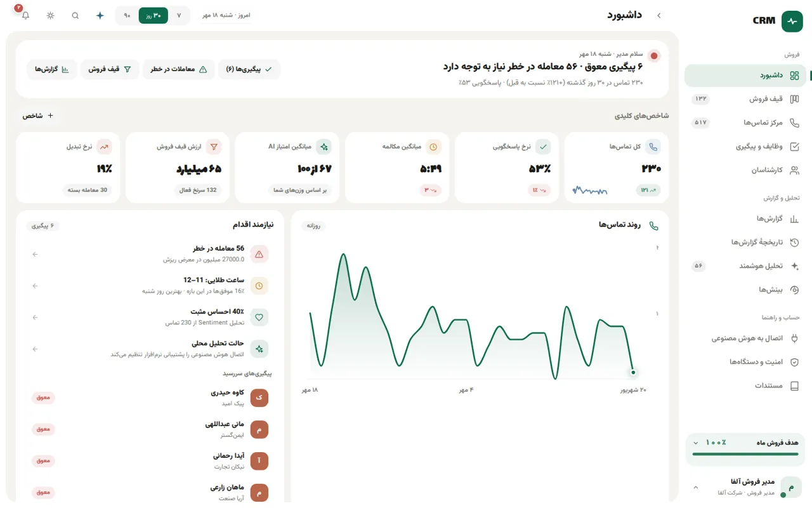Image resolution: width=812 pixels, height=508 pixels.
Task: Click the تاریخچهٔ گزارش‌ها history icon
Action: click(794, 243)
